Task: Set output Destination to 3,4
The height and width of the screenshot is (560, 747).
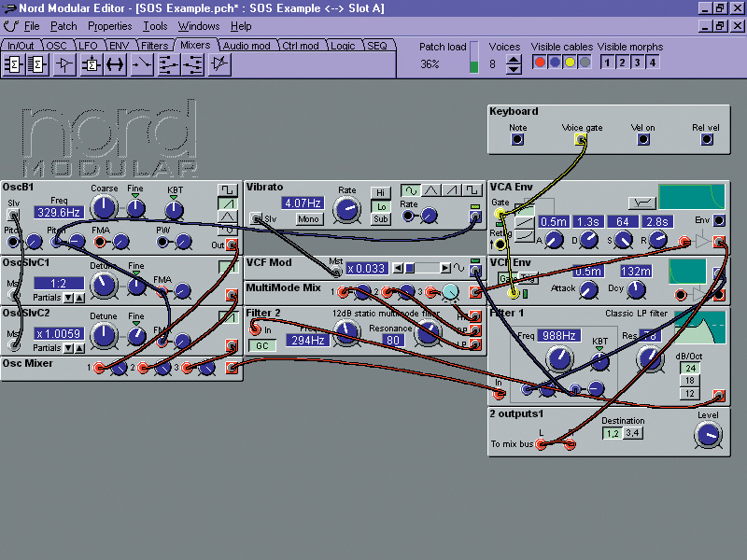Action: pos(633,433)
